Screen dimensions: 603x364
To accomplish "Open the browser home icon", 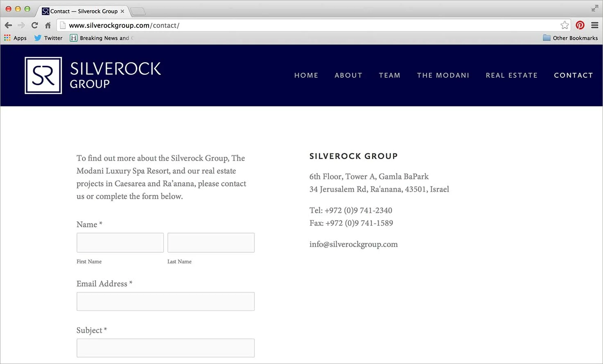I will pos(48,25).
